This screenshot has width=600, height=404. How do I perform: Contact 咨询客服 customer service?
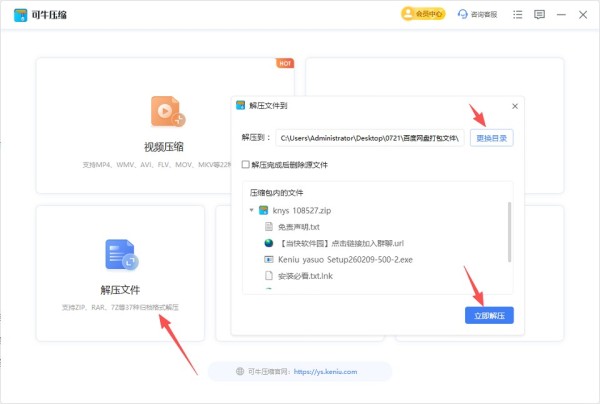[478, 15]
